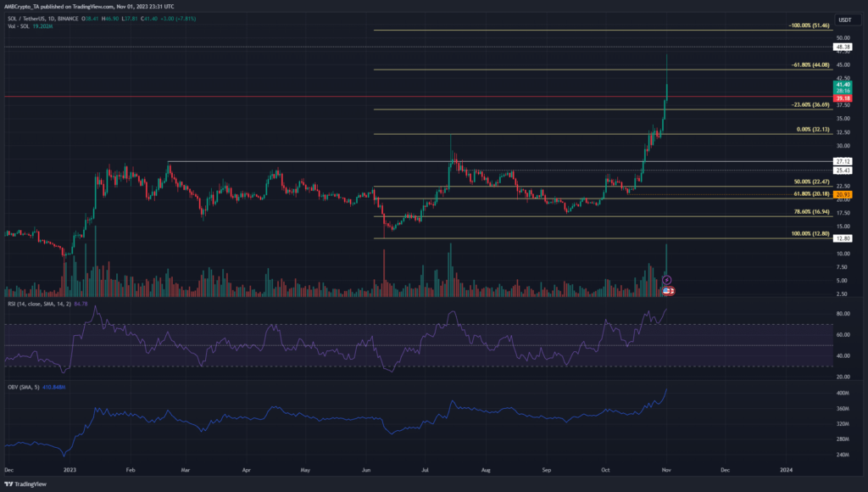Click the red 39.18 price label

[843, 98]
